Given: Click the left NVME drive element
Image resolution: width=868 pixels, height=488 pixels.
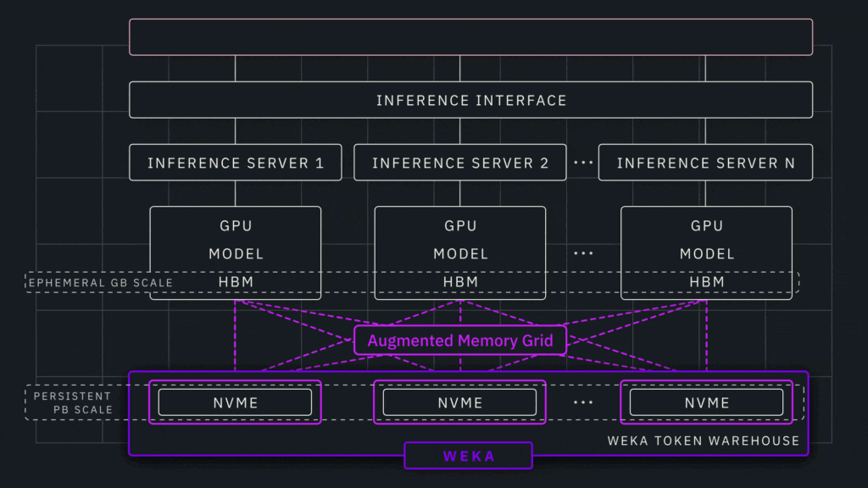Looking at the screenshot, I should pyautogui.click(x=236, y=402).
